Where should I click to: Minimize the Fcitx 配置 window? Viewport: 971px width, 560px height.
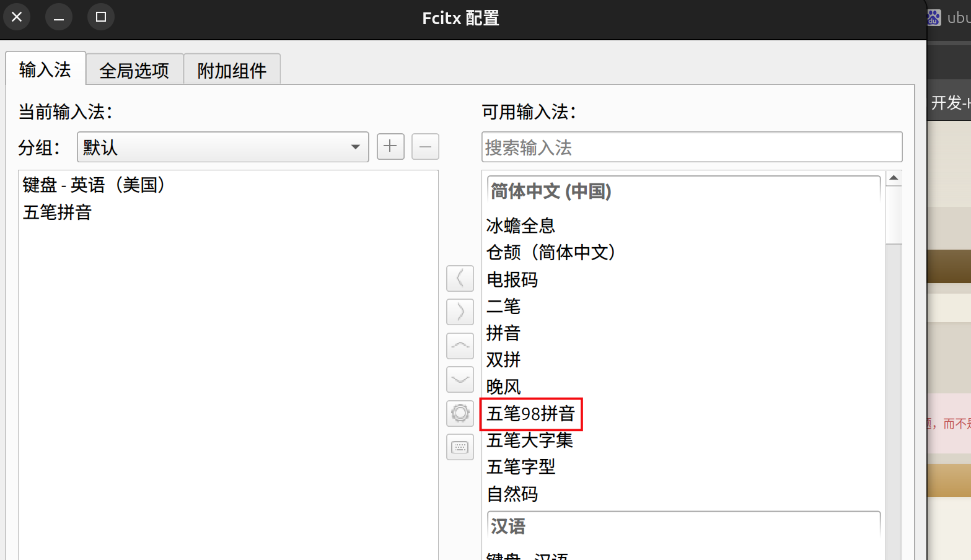pos(59,17)
